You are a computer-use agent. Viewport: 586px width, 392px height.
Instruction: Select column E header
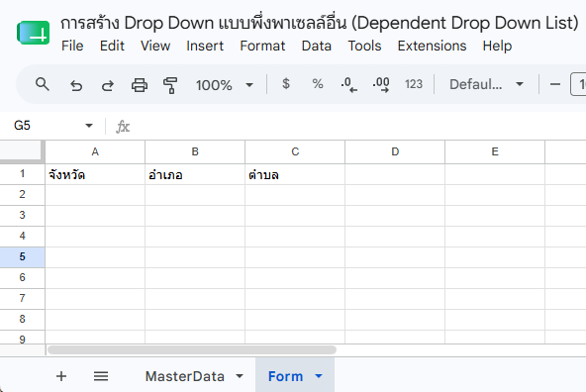coord(495,151)
